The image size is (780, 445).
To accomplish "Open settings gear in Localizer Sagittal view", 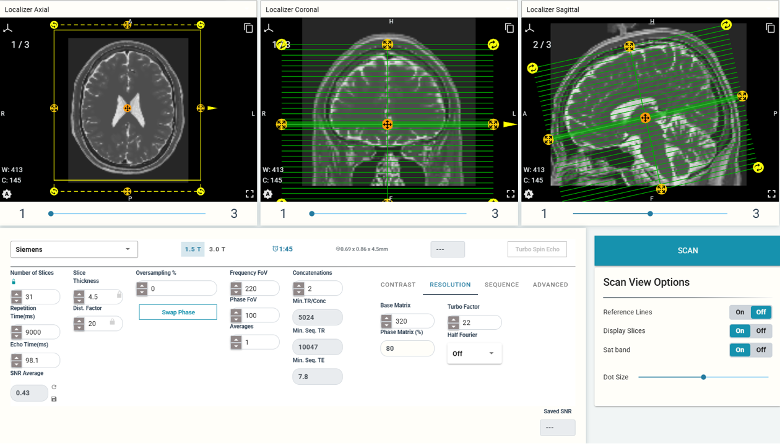I will pos(531,194).
